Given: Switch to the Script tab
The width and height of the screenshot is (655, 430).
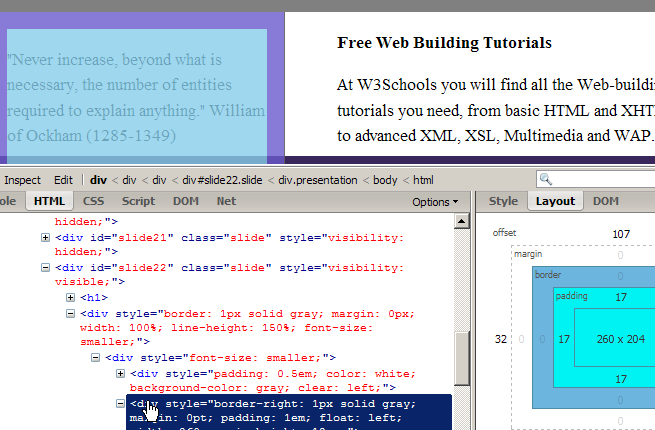Looking at the screenshot, I should (x=138, y=201).
